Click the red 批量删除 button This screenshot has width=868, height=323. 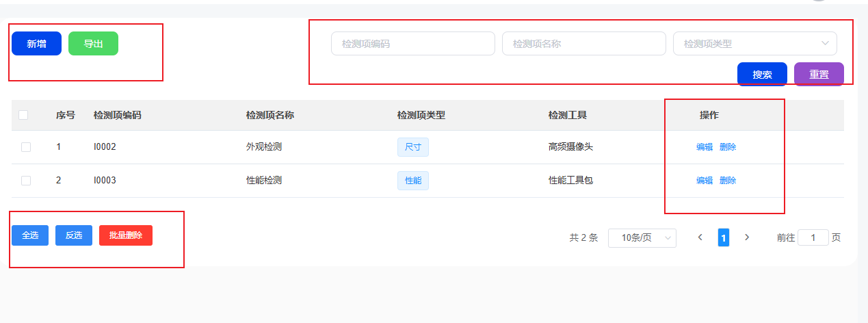pyautogui.click(x=126, y=235)
